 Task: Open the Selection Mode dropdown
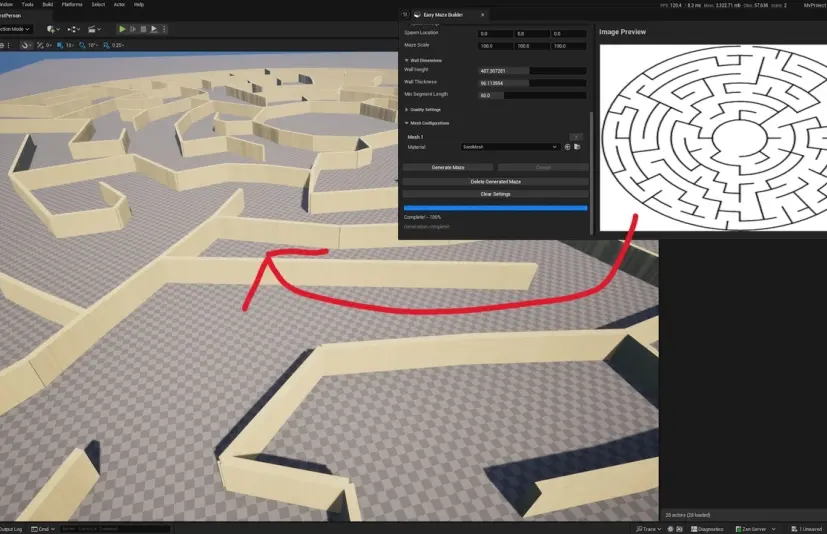(x=14, y=29)
